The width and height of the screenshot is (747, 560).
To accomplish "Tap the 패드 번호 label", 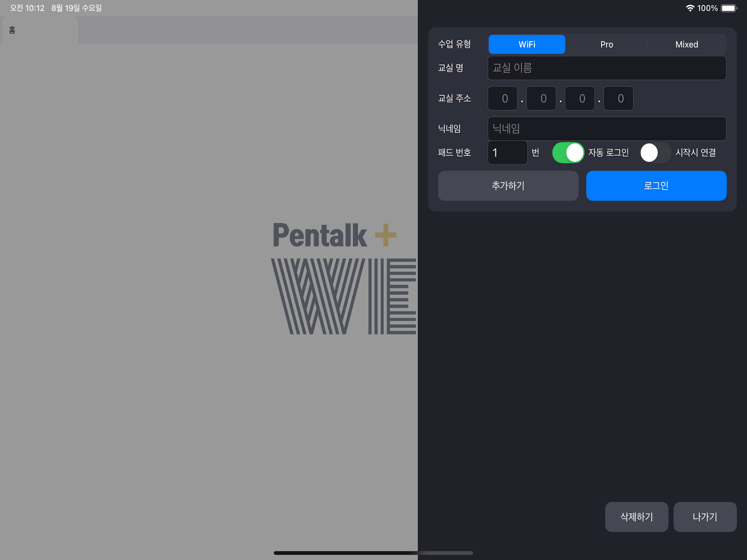I will click(x=454, y=152).
